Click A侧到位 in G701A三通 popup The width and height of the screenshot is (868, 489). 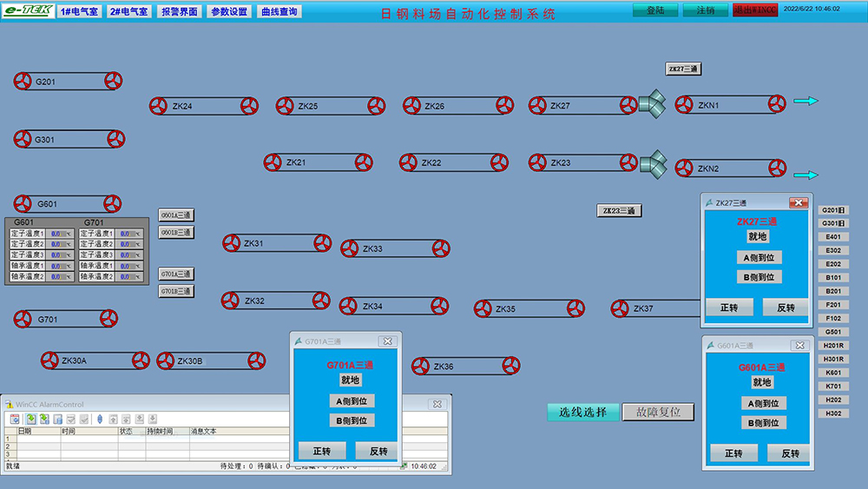point(352,401)
